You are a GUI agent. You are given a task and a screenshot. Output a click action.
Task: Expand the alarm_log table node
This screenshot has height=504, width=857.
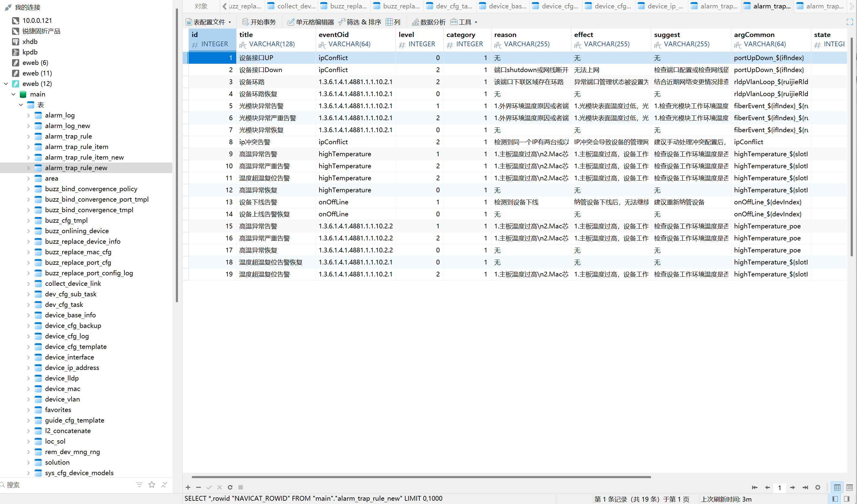[29, 116]
